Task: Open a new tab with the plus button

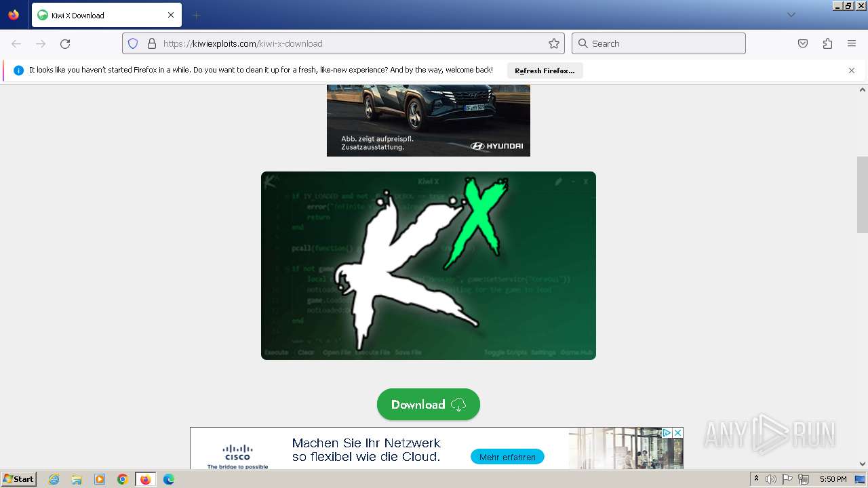Action: tap(196, 15)
